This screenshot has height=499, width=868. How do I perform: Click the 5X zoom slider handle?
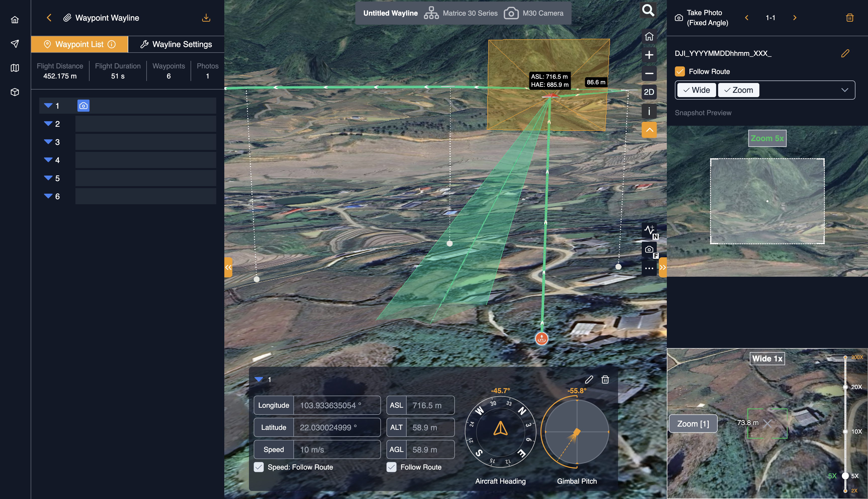pyautogui.click(x=845, y=476)
